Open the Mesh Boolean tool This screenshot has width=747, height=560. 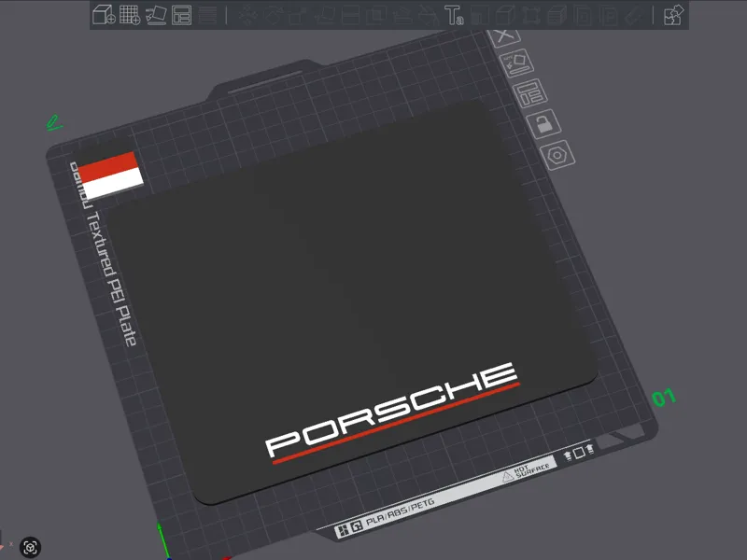pyautogui.click(x=376, y=15)
